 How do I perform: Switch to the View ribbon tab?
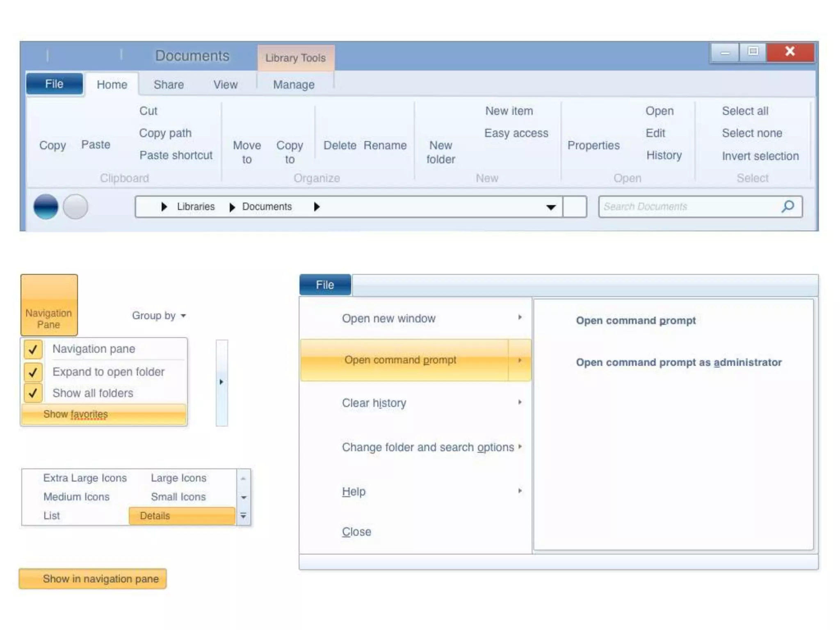click(x=225, y=84)
